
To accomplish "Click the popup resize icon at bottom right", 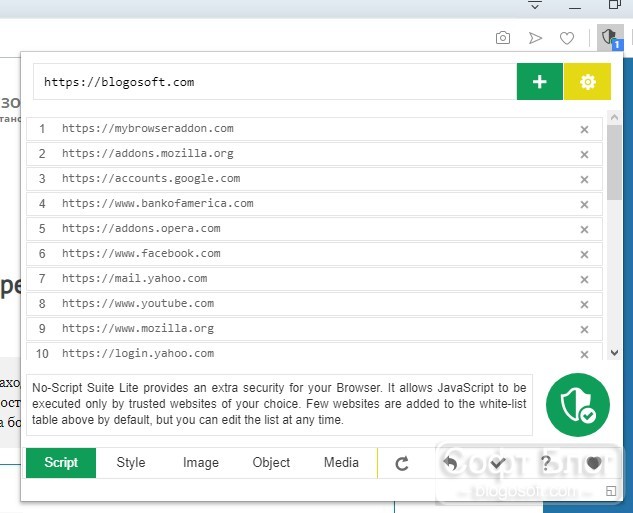I will [611, 491].
